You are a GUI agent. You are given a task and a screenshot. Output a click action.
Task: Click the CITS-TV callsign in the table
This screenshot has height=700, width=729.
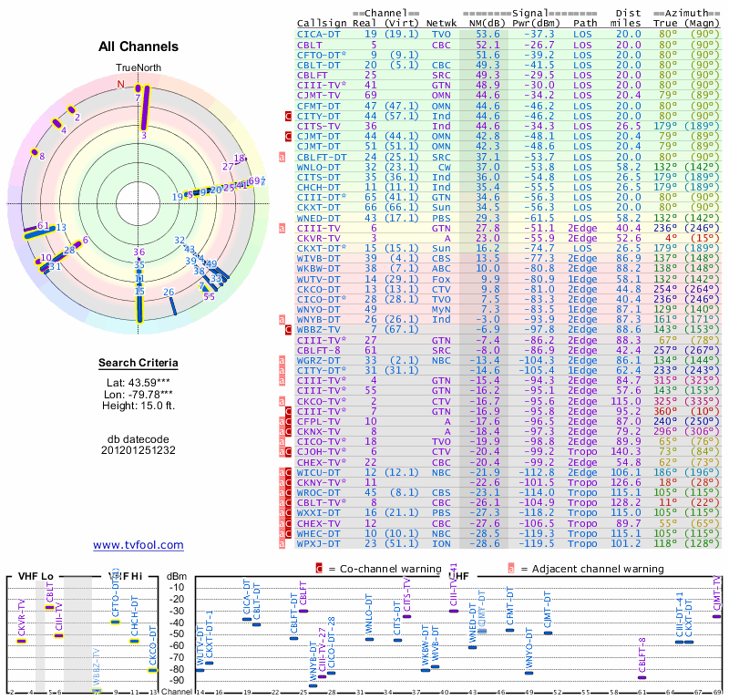tap(318, 127)
